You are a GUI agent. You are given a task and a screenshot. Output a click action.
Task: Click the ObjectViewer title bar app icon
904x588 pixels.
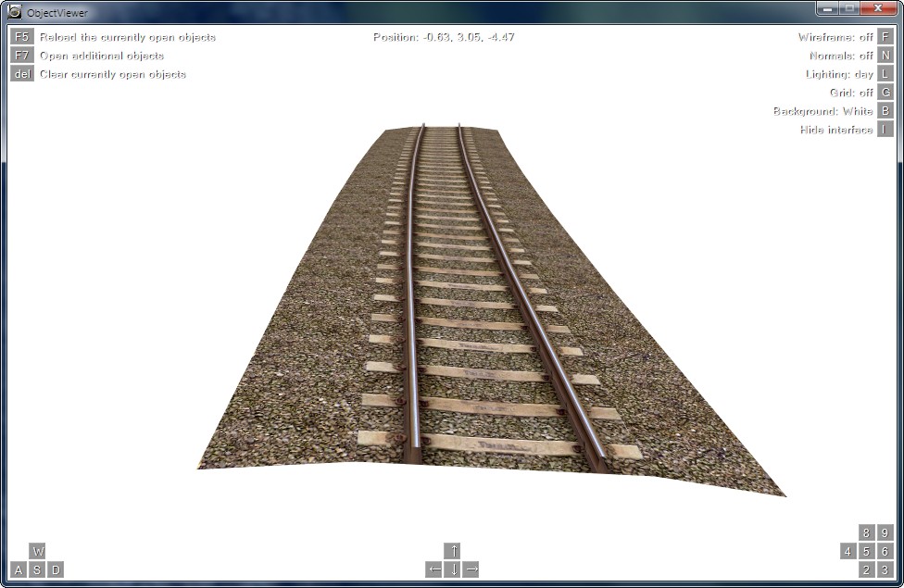tap(14, 12)
